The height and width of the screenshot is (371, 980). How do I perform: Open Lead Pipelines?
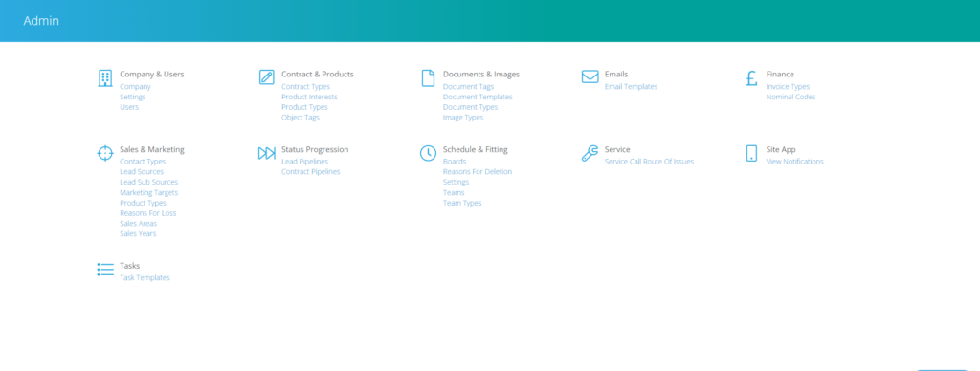pos(304,162)
